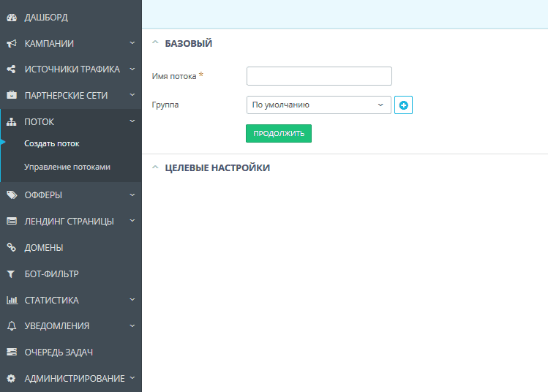
Task: Click the БАЗОВЫЙ section heading
Action: 189,43
